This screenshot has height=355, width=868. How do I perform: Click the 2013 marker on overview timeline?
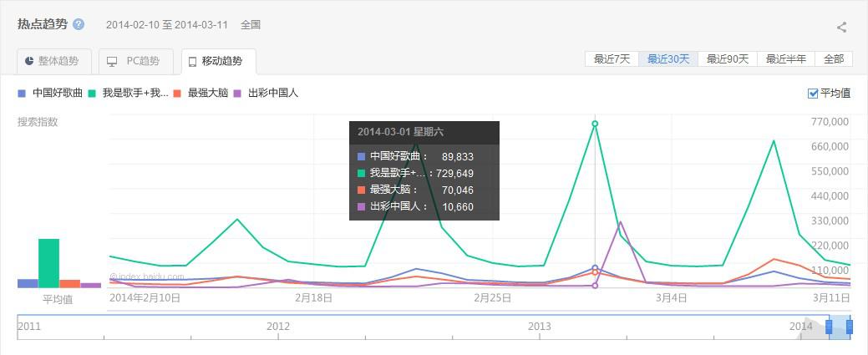(539, 327)
